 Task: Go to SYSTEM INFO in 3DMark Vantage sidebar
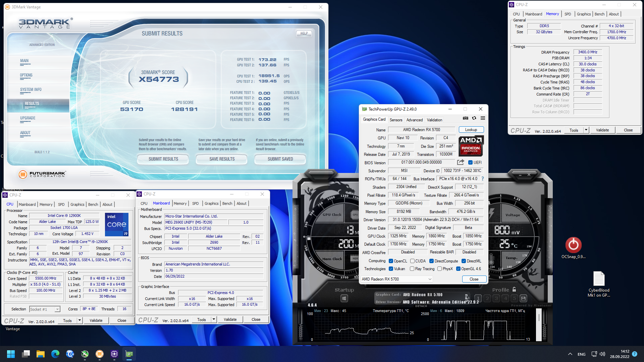pyautogui.click(x=31, y=90)
